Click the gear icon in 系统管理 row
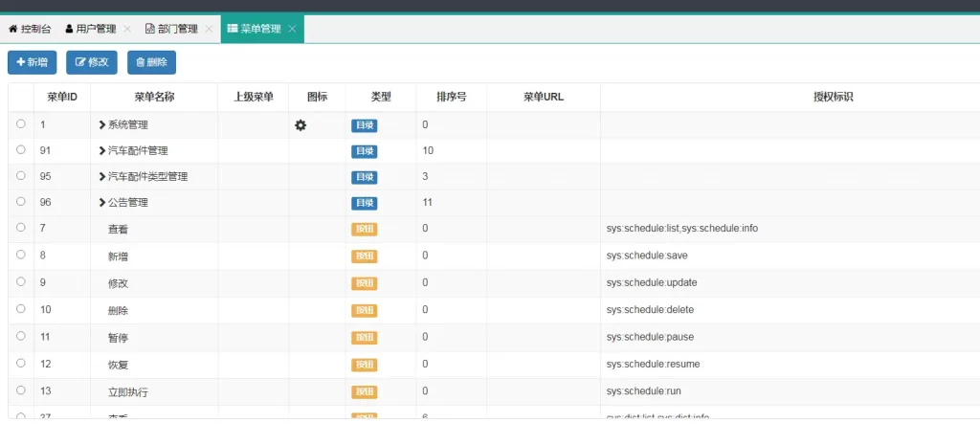This screenshot has width=980, height=445. [301, 125]
